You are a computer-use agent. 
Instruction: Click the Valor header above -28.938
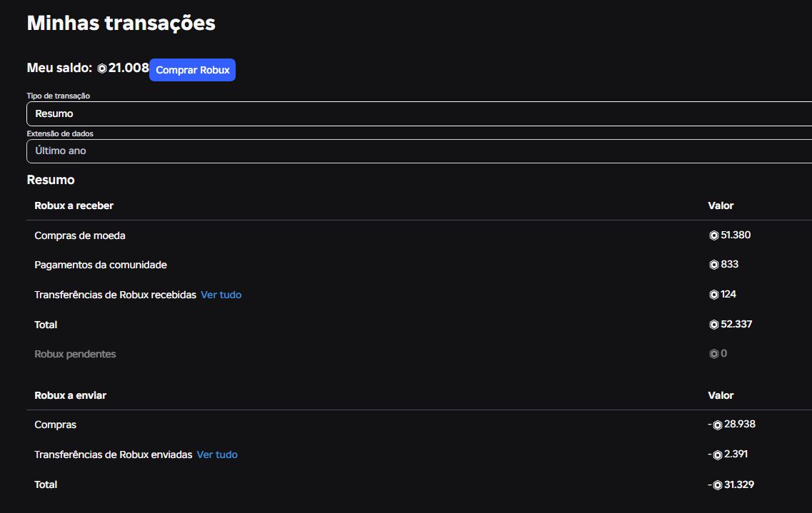[721, 395]
